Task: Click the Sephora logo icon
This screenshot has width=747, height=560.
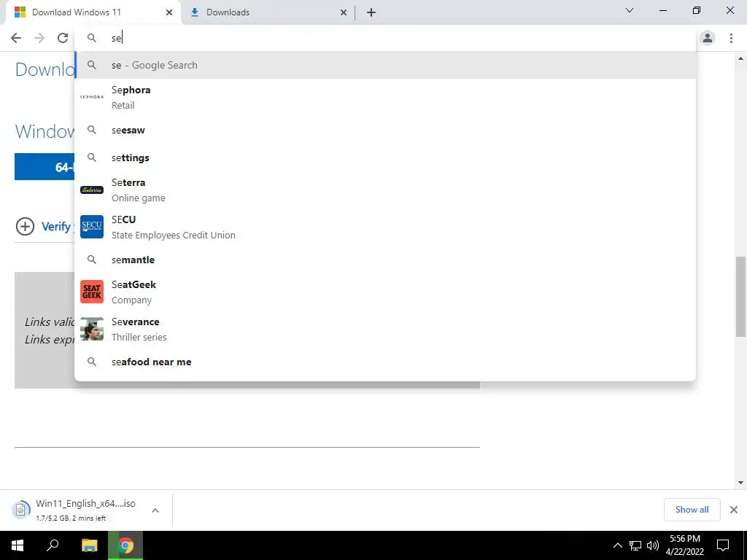Action: click(91, 97)
